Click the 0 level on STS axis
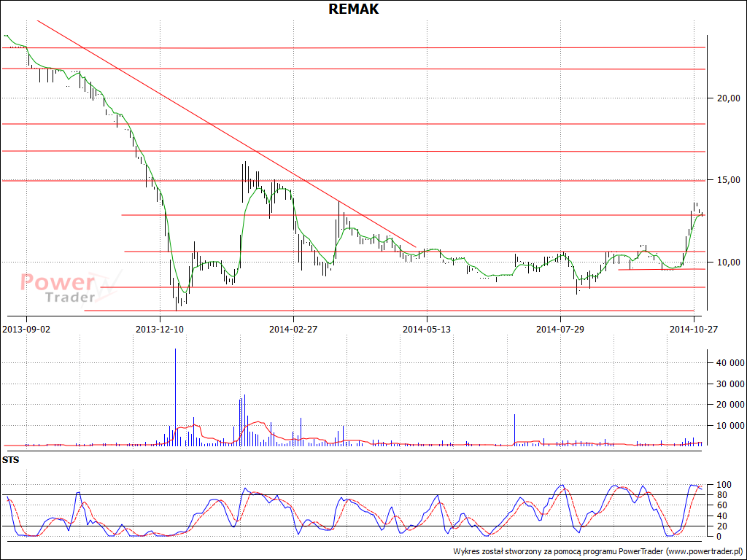747x560 pixels. click(x=719, y=537)
